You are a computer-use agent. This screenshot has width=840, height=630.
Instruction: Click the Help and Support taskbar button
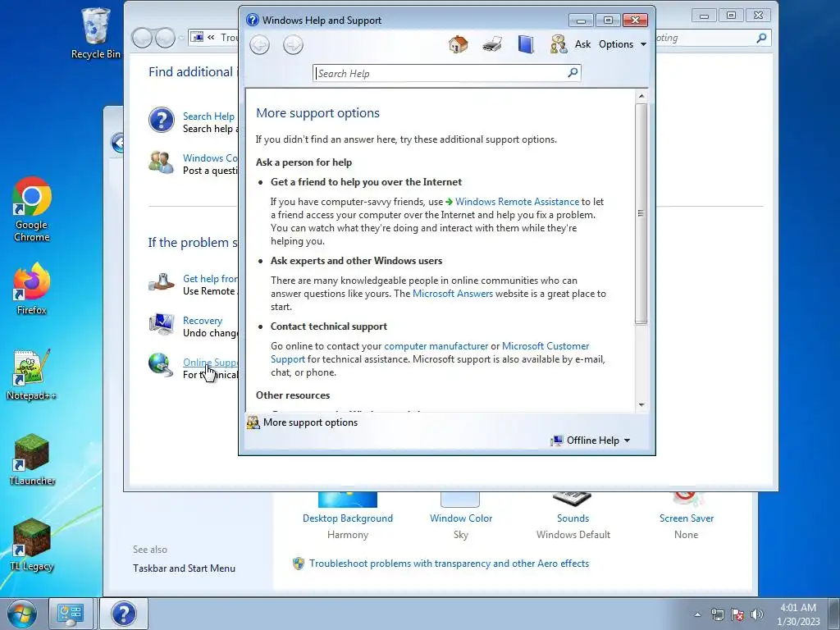pyautogui.click(x=124, y=614)
